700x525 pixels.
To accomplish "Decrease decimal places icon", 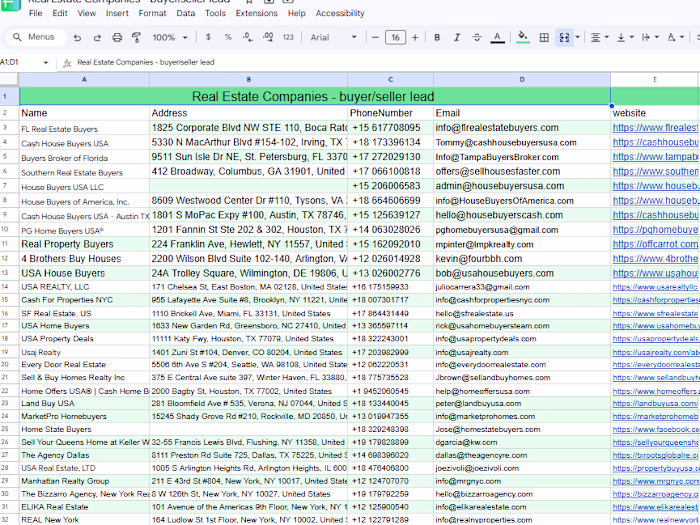I will click(248, 37).
